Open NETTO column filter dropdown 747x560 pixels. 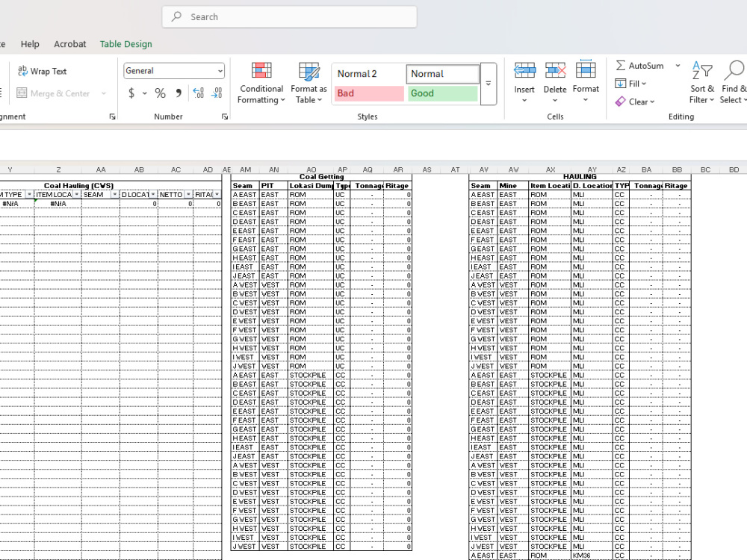189,194
